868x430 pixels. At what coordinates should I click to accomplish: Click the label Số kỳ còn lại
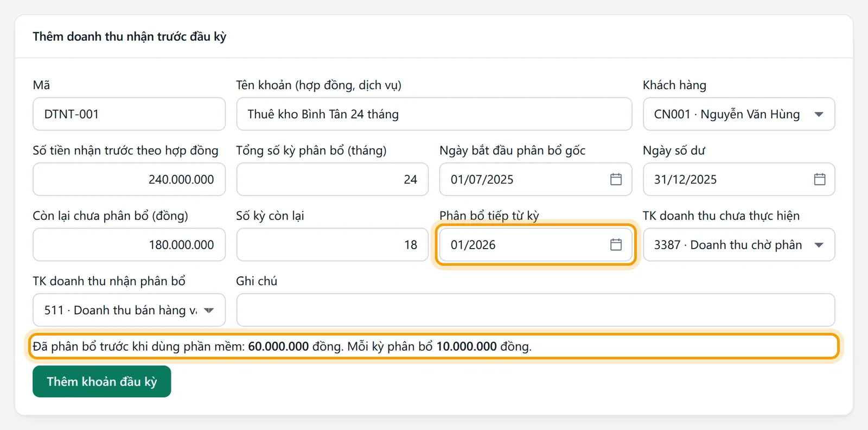270,216
